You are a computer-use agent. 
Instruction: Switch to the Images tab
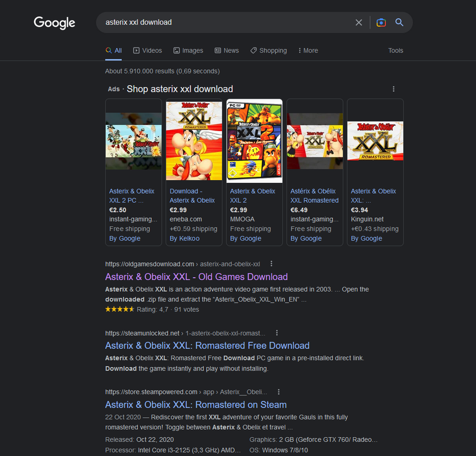(x=188, y=51)
